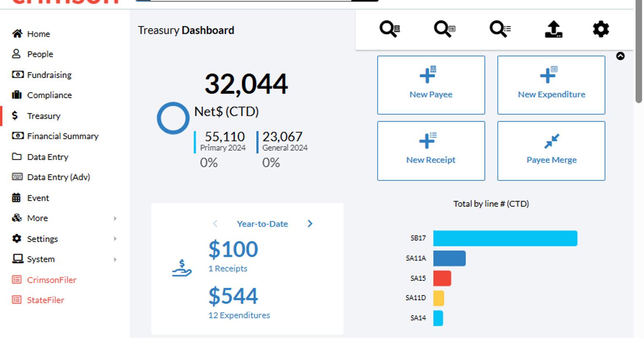Image resolution: width=644 pixels, height=338 pixels.
Task: Collapse the quick actions panel with the chevron
Action: [x=620, y=56]
